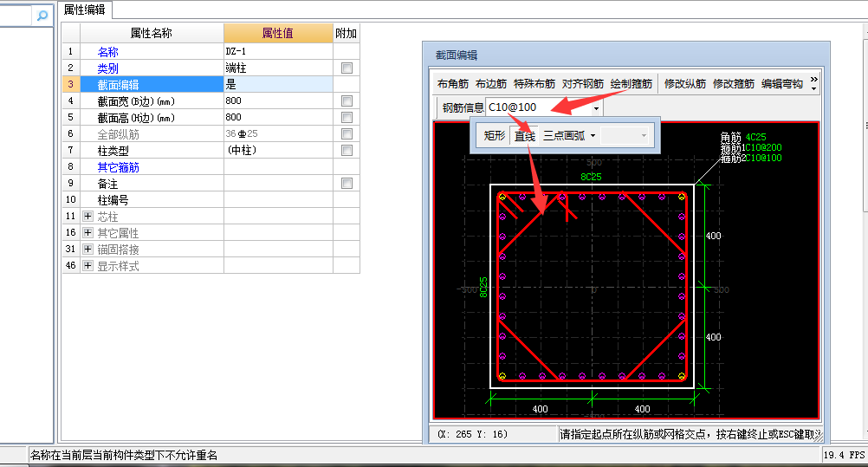Image resolution: width=868 pixels, height=467 pixels.
Task: Click the 属性名称 column header
Action: (152, 33)
